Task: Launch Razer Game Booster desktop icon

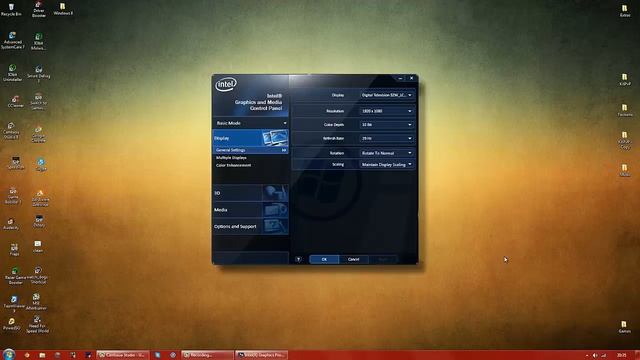Action: point(15,276)
